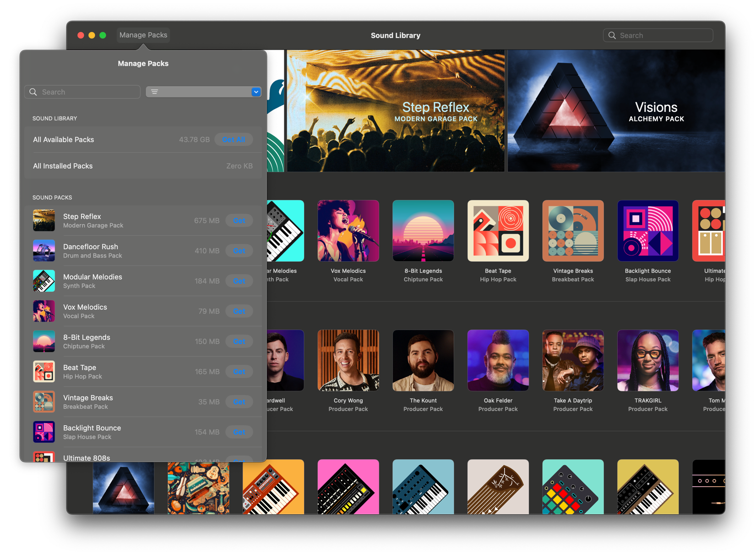This screenshot has height=555, width=756.
Task: Select the Backlight Bounce icon in Manage Packs list
Action: 44,432
